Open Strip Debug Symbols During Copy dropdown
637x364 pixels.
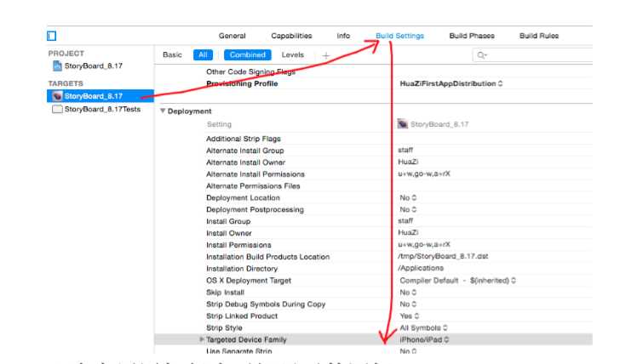pyautogui.click(x=408, y=304)
